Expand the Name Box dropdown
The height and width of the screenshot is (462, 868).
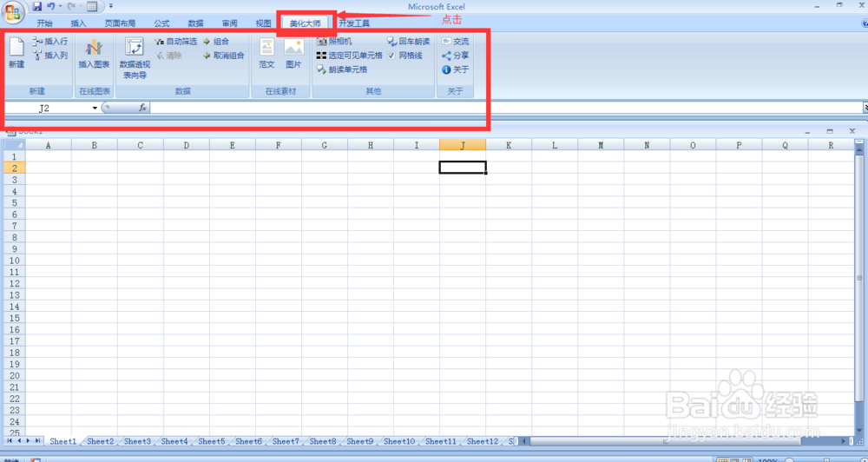click(x=95, y=108)
